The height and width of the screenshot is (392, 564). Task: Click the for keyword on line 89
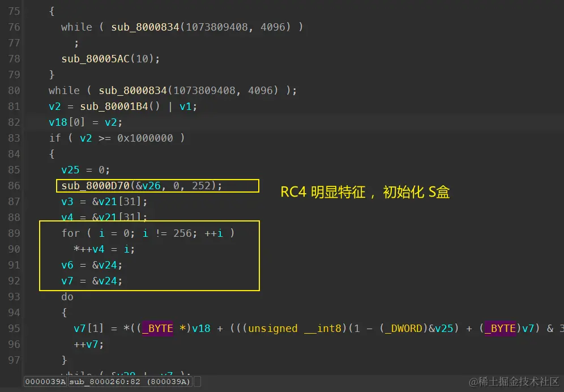click(70, 233)
